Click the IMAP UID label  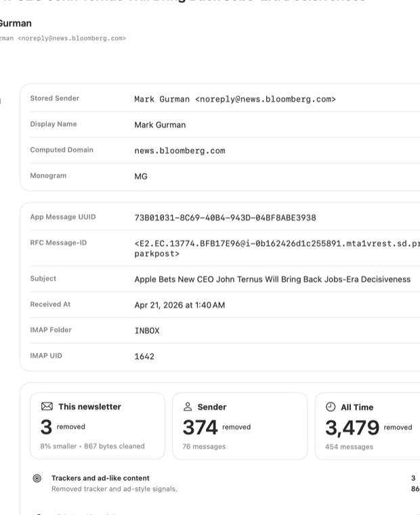(46, 356)
